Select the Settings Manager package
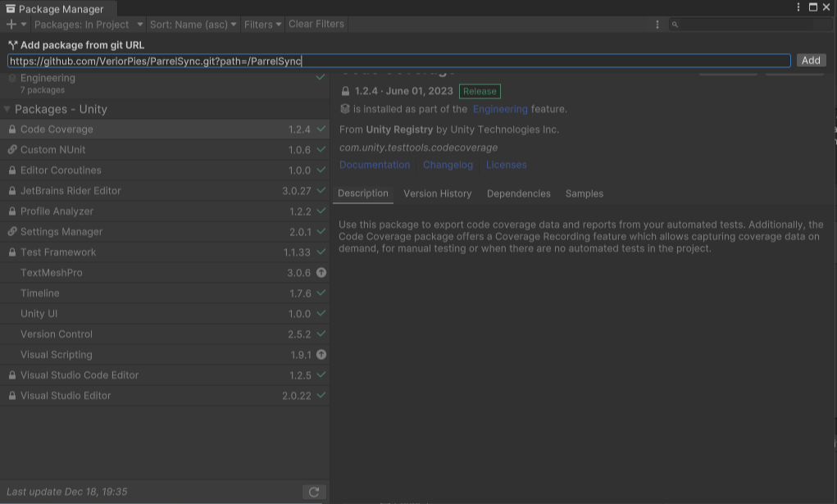The image size is (837, 504). tap(165, 232)
